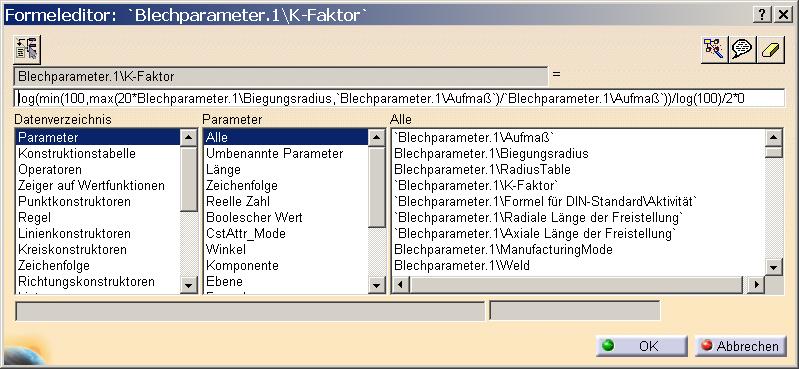Viewport: 799px width, 369px height.
Task: Select CstAttr_Mode in the Parameter list
Action: [285, 233]
